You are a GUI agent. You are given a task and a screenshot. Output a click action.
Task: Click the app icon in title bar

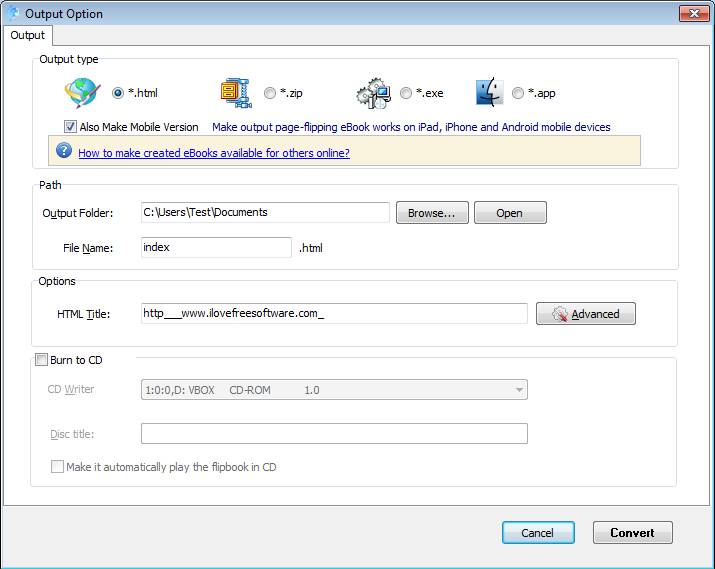tap(13, 13)
